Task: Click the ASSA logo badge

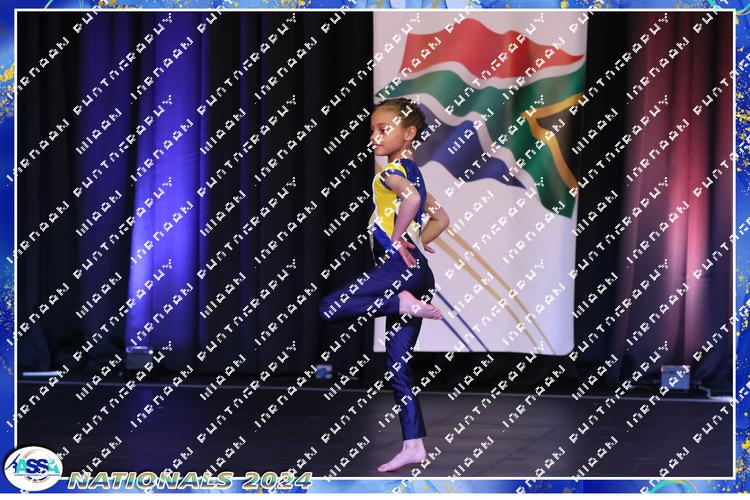Action: coord(33,468)
